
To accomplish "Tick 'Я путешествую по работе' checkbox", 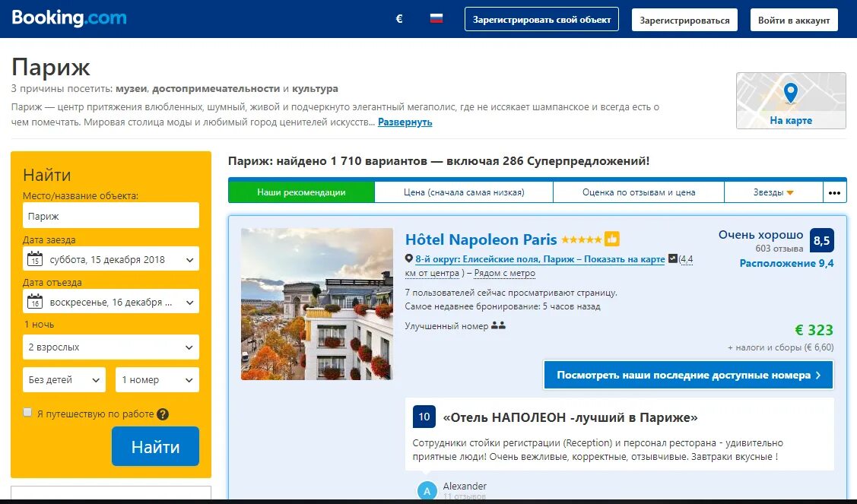I will (27, 412).
